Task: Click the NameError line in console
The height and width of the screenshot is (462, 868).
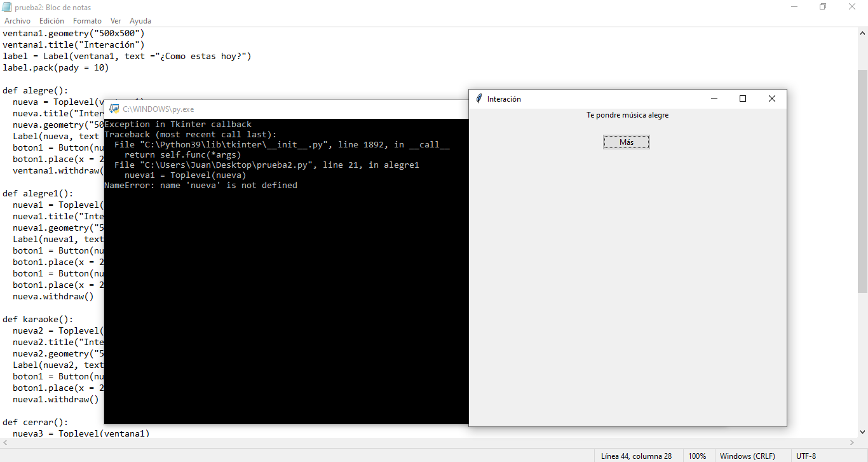Action: coord(201,186)
